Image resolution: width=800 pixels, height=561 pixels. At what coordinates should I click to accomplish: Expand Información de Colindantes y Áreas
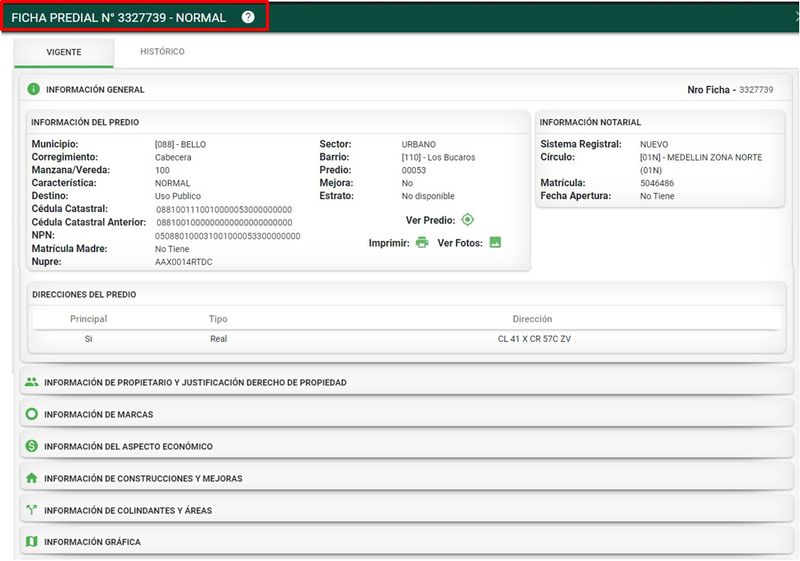coord(127,510)
